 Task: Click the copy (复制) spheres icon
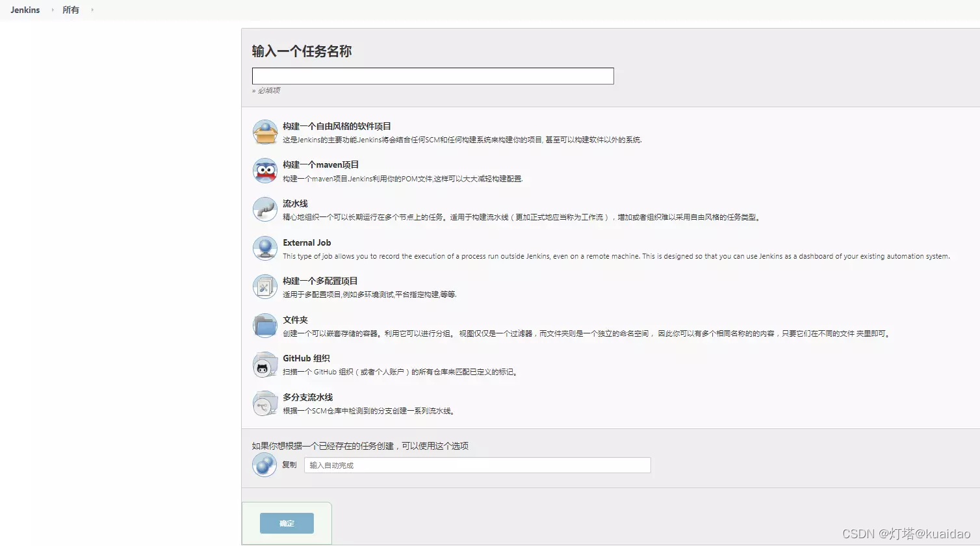click(264, 465)
